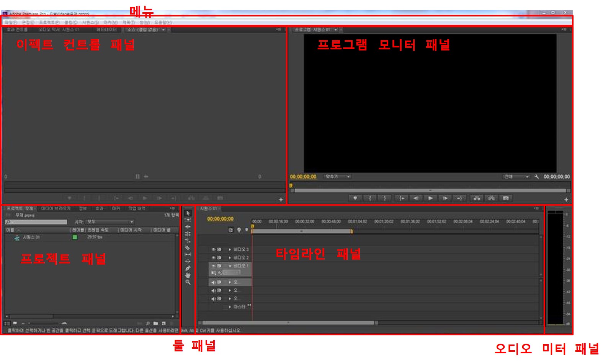Screen dimensions: 608x364
Task: Toggle snap in the Timeline panel
Action: [x=231, y=230]
